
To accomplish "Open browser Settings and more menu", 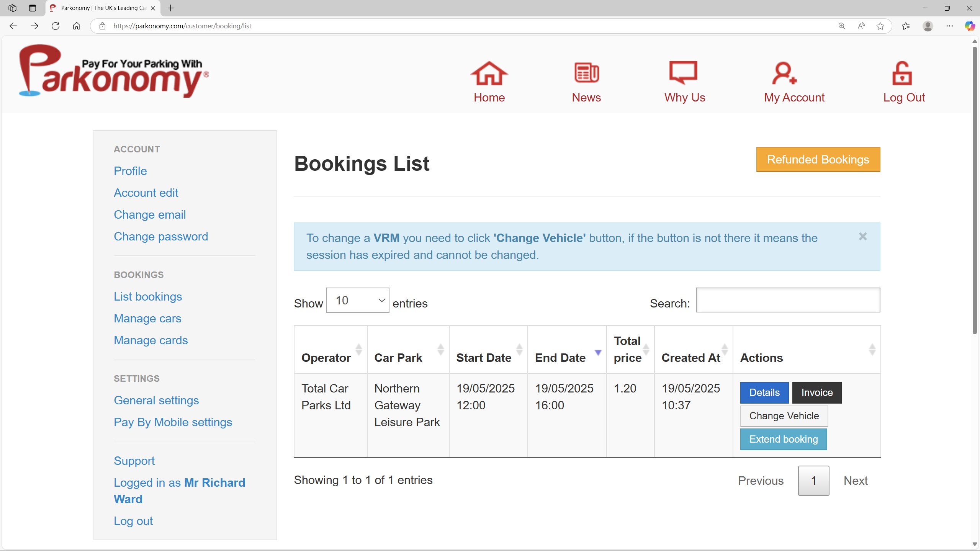I will point(950,26).
